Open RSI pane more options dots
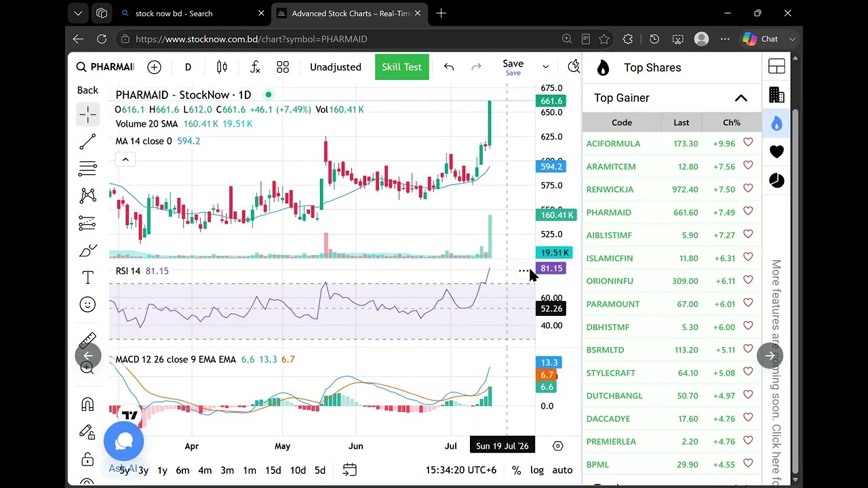The width and height of the screenshot is (868, 488). click(524, 271)
